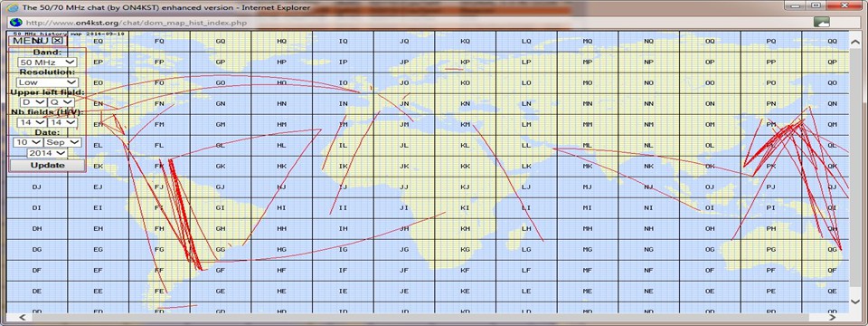Click the globe icon beside the URL
This screenshot has height=326, width=868.
tap(15, 23)
